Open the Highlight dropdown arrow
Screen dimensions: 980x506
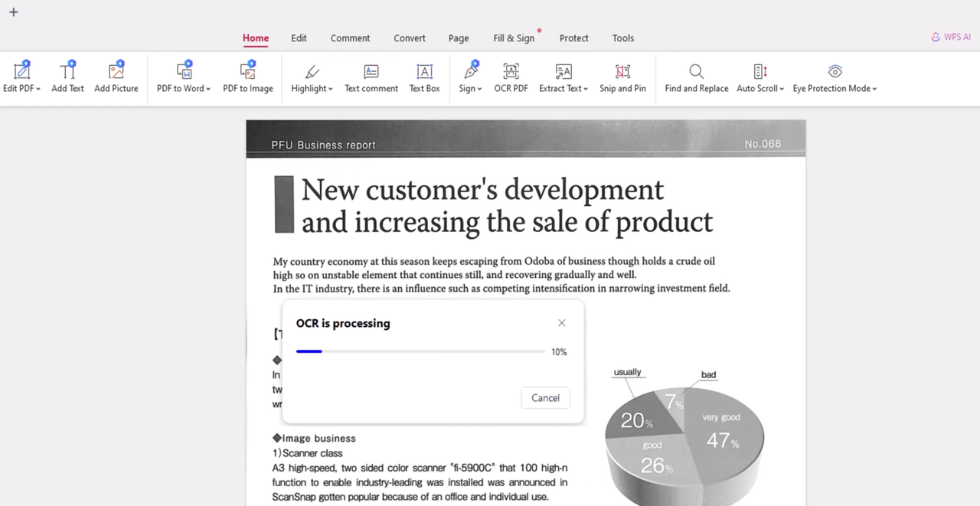point(331,89)
